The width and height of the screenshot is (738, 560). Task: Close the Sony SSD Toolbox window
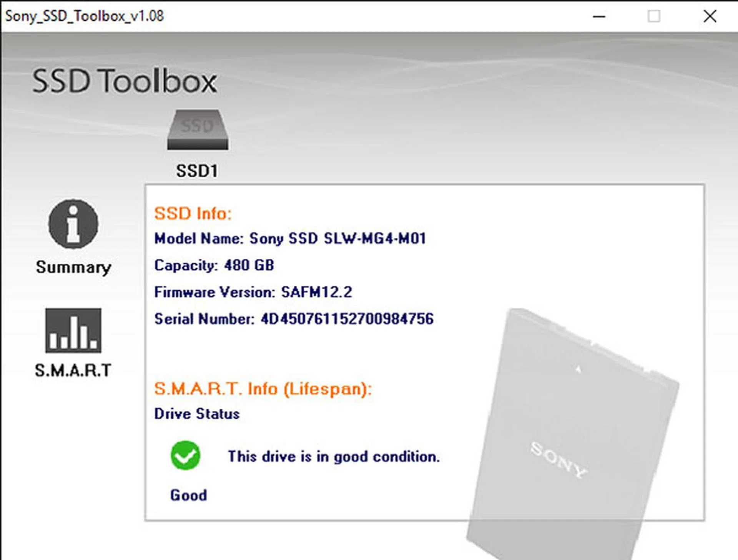point(710,17)
